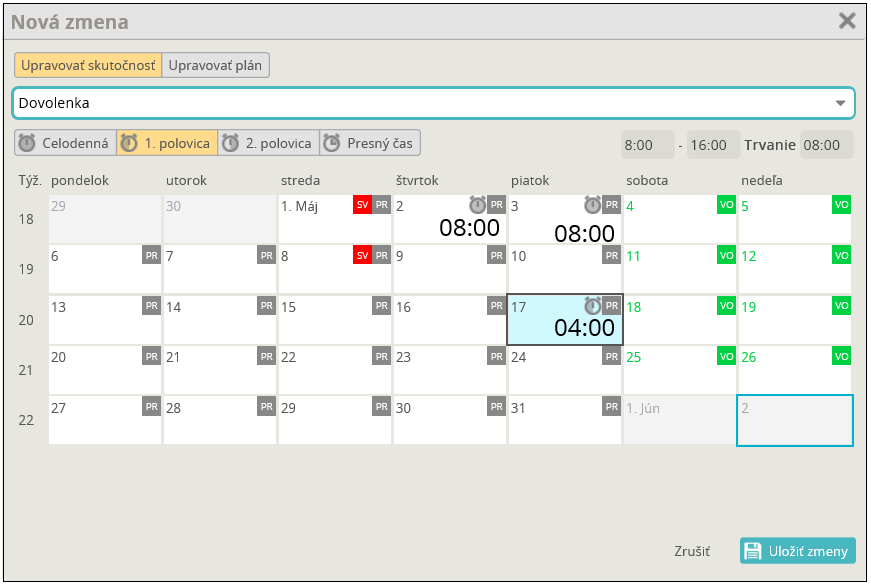Click the VO badge on Sunday 19
The height and width of the screenshot is (587, 871).
pyautogui.click(x=842, y=305)
